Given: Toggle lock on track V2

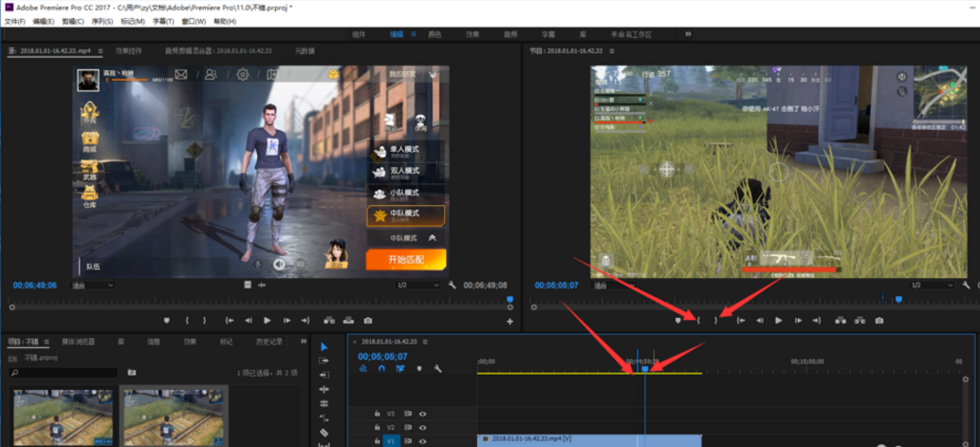Looking at the screenshot, I should pos(377,428).
